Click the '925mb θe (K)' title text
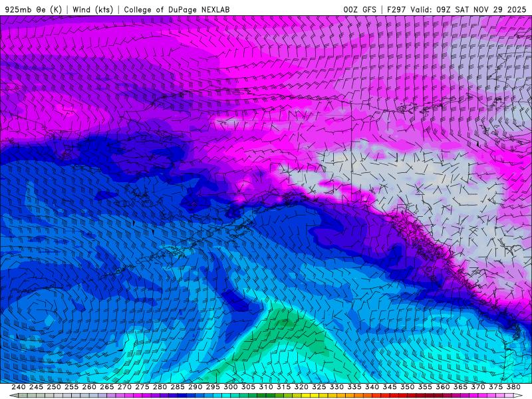Viewport: 532px width, 399px height. pyautogui.click(x=34, y=9)
